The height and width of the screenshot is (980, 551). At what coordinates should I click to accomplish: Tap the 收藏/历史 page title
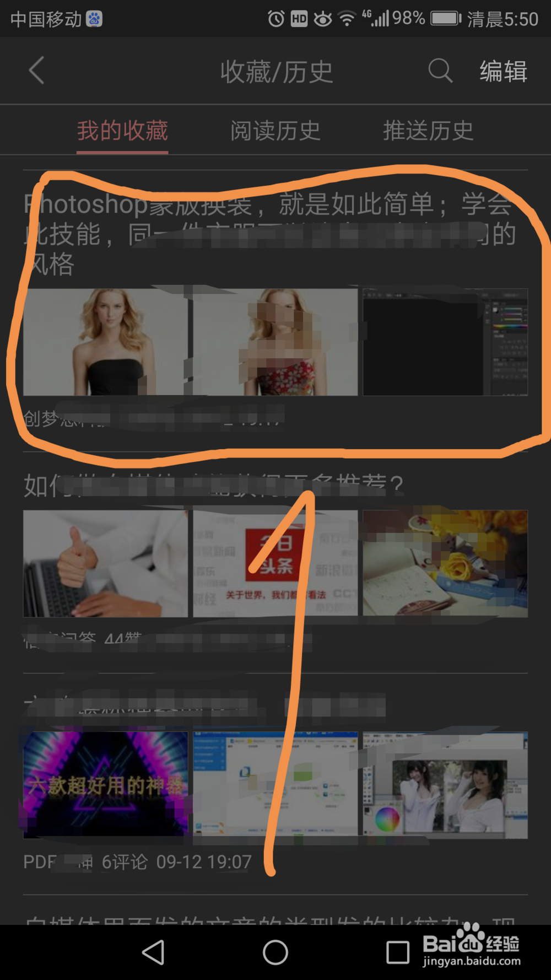point(277,72)
